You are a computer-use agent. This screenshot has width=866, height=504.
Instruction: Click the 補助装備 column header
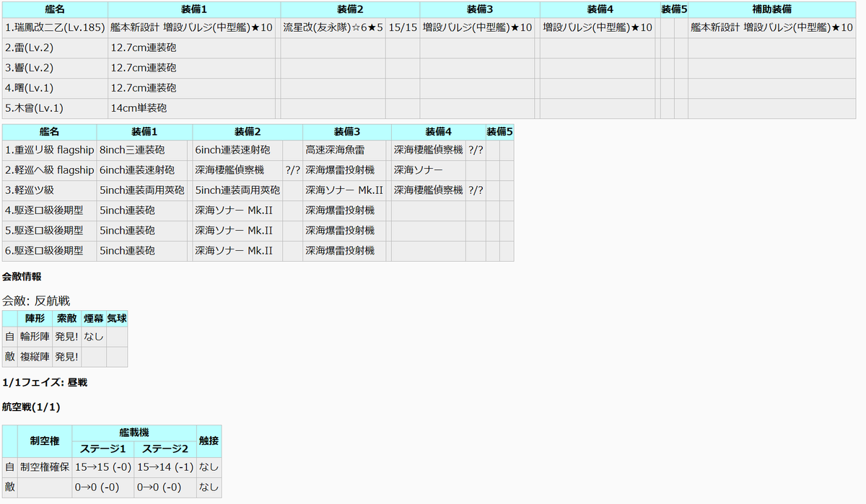coord(772,9)
